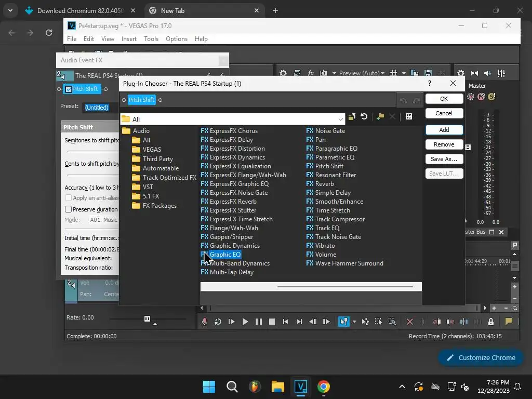Click the red Delete X icon
The height and width of the screenshot is (399, 532).
click(410, 321)
